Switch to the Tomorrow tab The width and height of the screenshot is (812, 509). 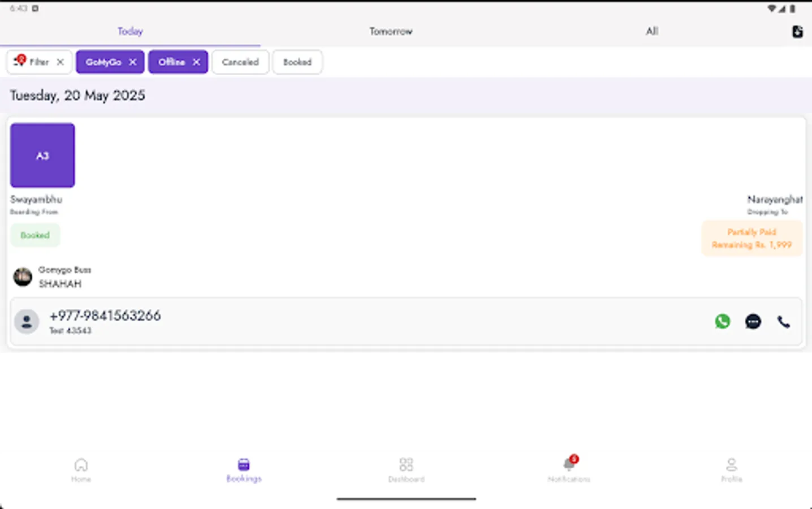pyautogui.click(x=390, y=31)
